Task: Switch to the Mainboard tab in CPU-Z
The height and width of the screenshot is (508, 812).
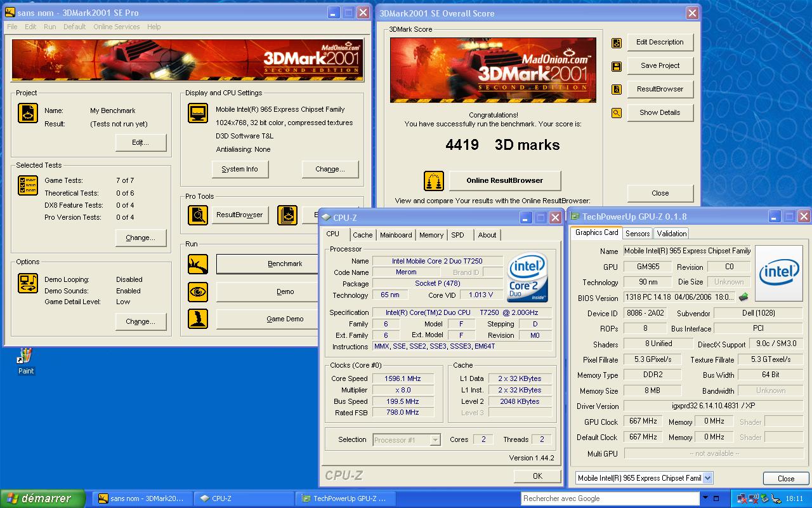Action: (x=396, y=235)
